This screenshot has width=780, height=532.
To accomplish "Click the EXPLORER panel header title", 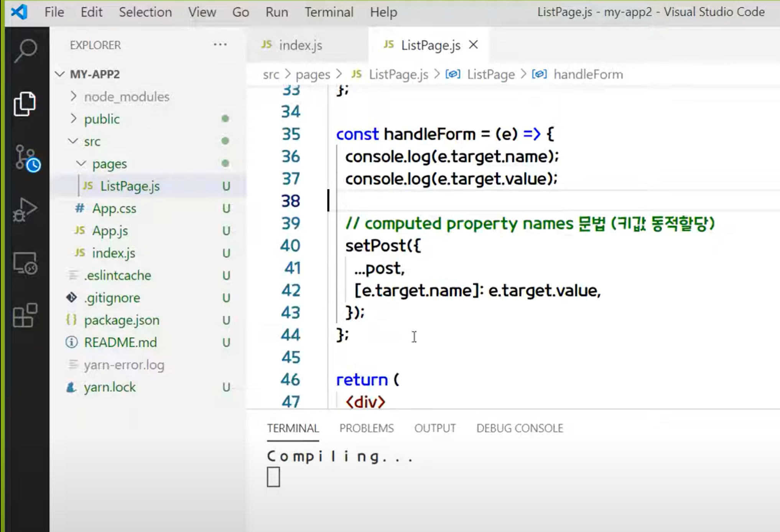I will point(95,45).
